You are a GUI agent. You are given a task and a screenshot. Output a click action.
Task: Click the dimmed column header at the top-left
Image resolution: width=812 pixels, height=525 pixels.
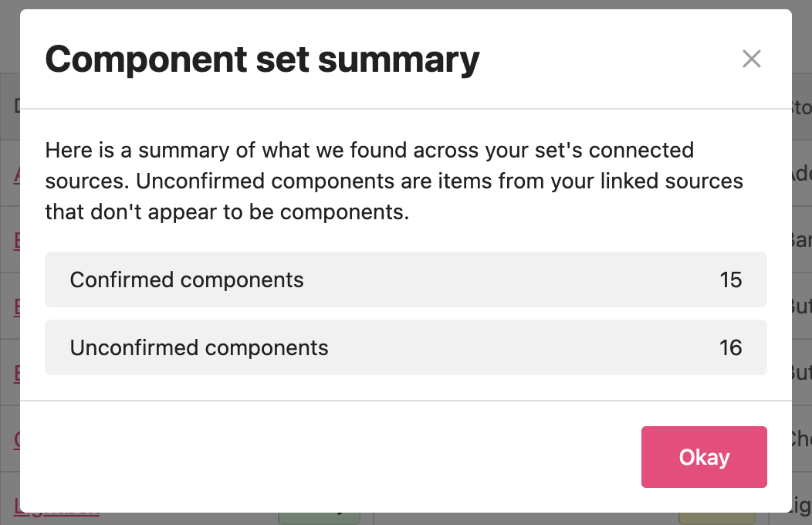pyautogui.click(x=15, y=106)
